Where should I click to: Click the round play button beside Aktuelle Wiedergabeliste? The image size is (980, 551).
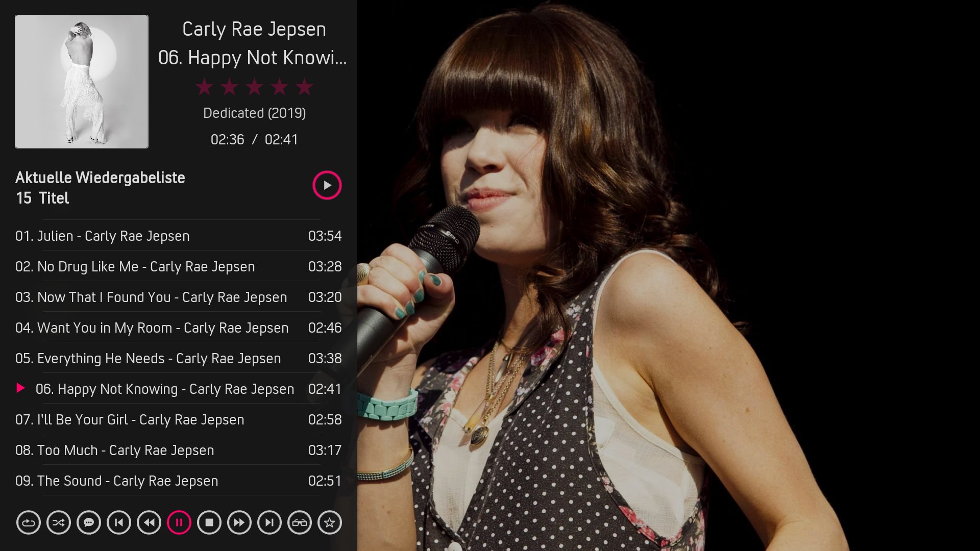[x=327, y=185]
